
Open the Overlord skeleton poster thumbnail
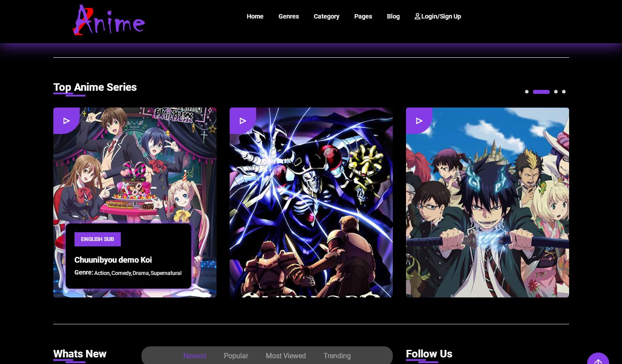(311, 202)
